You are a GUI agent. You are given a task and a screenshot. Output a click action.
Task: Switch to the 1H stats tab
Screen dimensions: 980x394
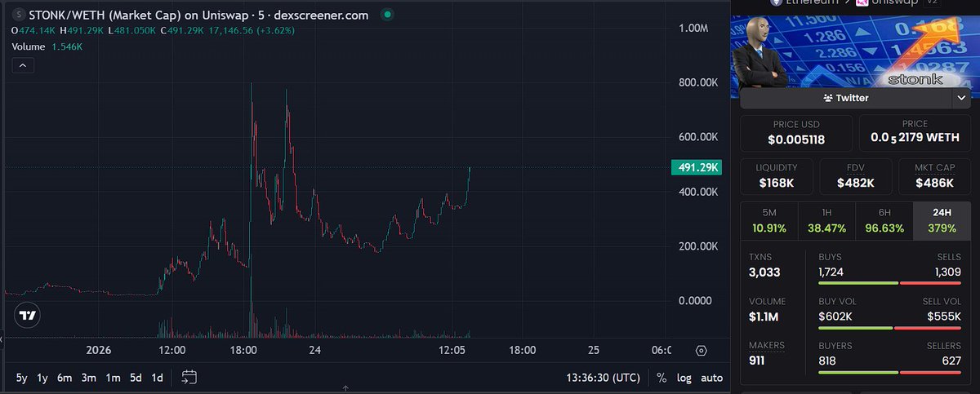point(826,220)
